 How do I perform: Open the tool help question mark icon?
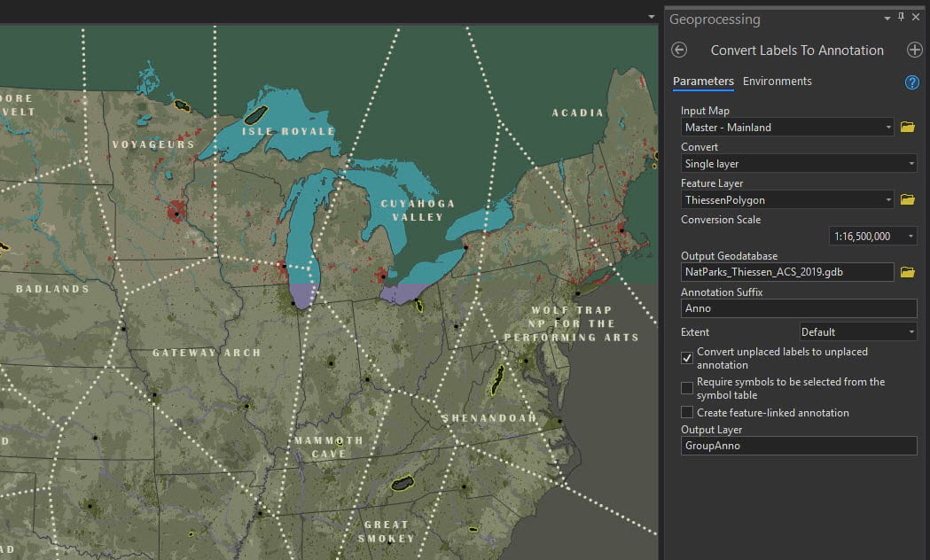(x=911, y=82)
